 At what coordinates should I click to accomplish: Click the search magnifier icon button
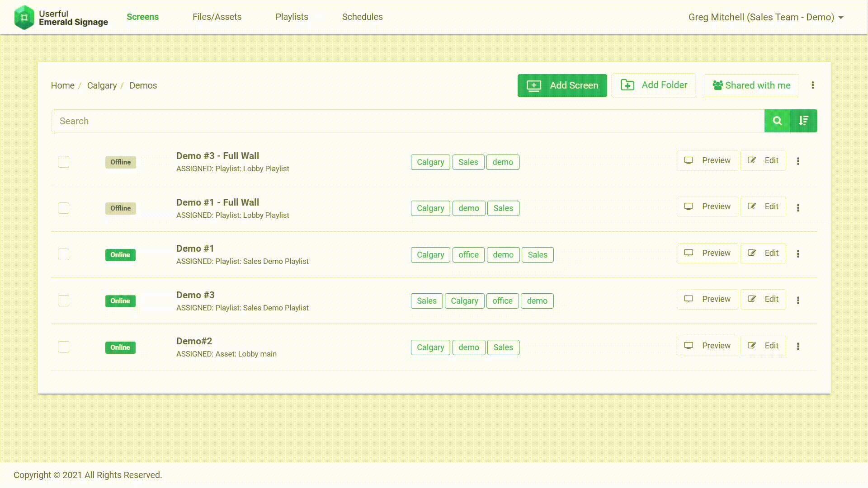(777, 121)
